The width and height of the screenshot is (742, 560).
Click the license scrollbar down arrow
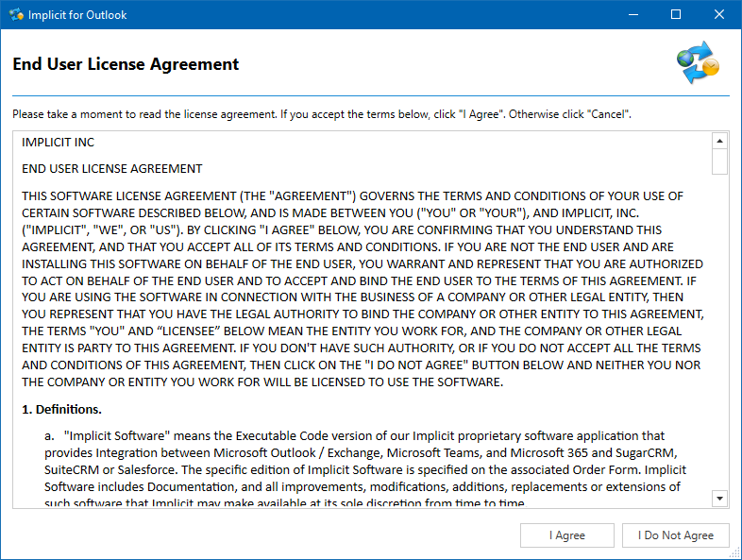click(x=719, y=498)
